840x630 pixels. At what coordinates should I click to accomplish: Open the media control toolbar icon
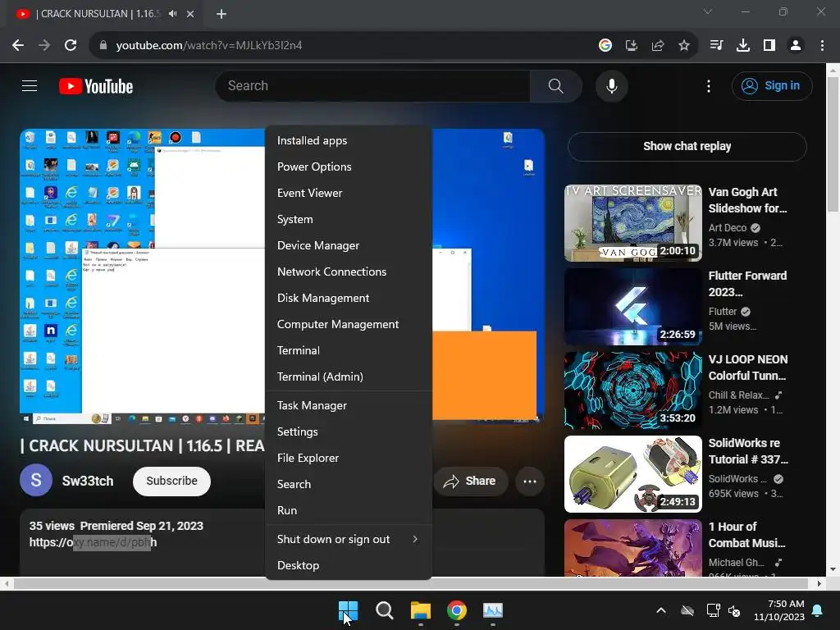tap(716, 46)
